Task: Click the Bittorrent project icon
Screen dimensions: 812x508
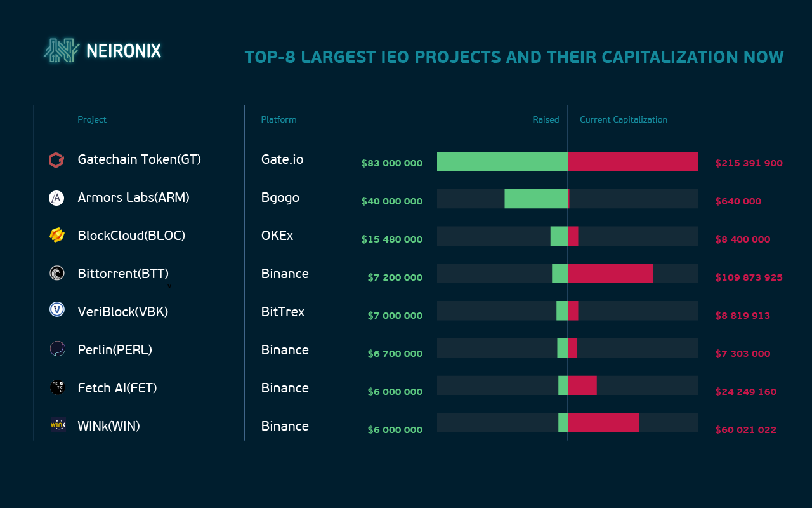Action: (x=56, y=274)
